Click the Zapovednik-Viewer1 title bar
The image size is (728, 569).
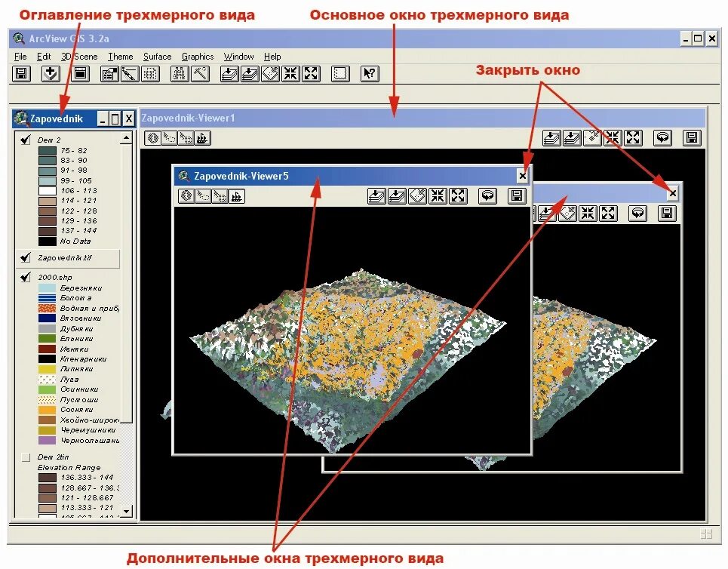click(x=422, y=118)
